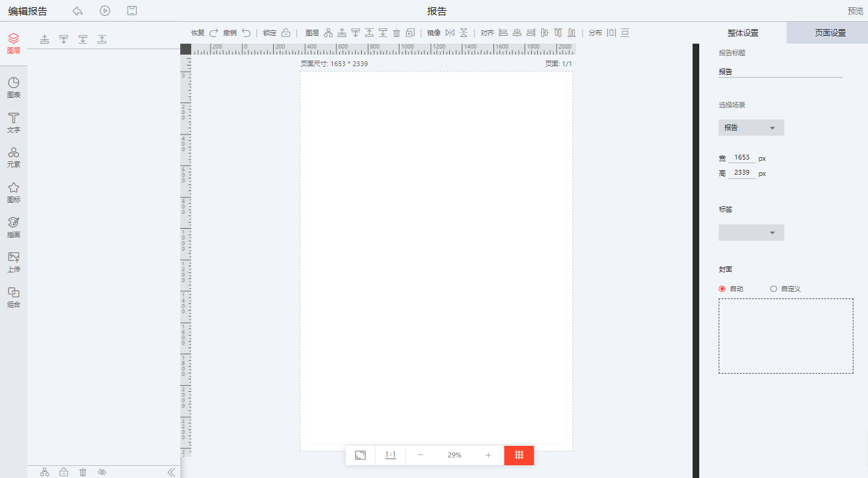868x478 pixels.
Task: Click the back arrow next to 编辑报告
Action: (78, 11)
